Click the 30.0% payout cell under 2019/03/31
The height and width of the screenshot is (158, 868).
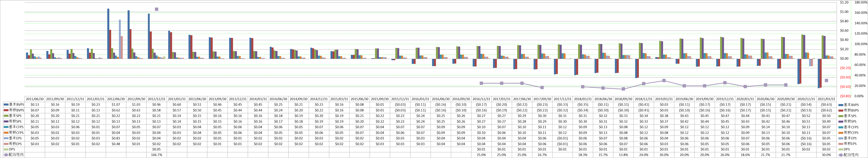pyautogui.click(x=664, y=155)
